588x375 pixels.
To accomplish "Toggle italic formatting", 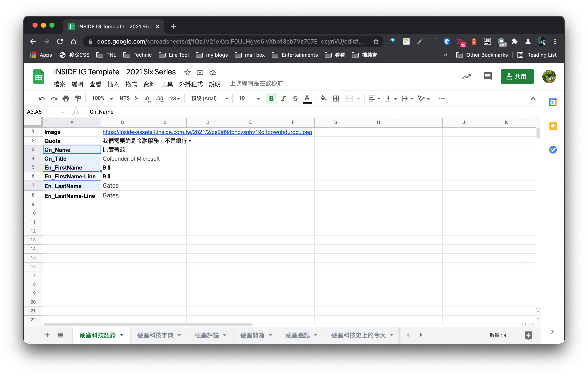I will pos(283,99).
